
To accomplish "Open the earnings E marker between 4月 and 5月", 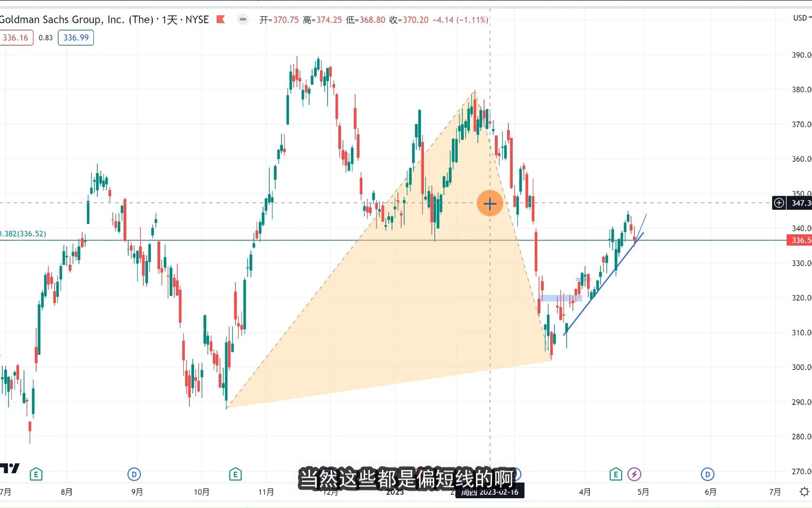I will point(616,474).
